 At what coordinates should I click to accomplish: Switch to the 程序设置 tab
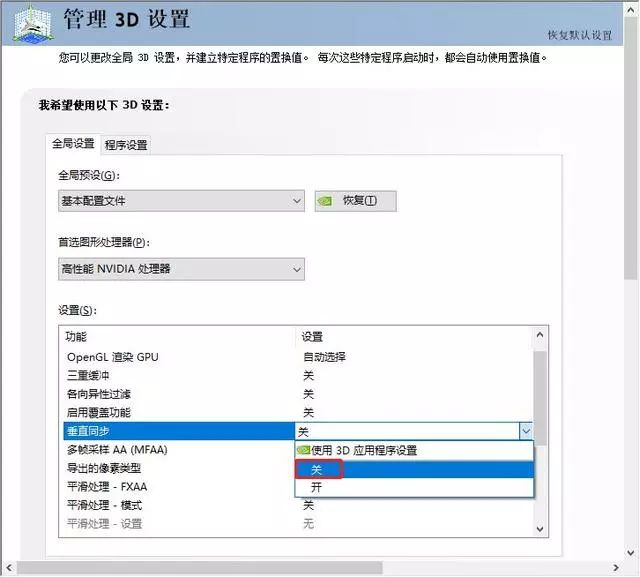126,145
